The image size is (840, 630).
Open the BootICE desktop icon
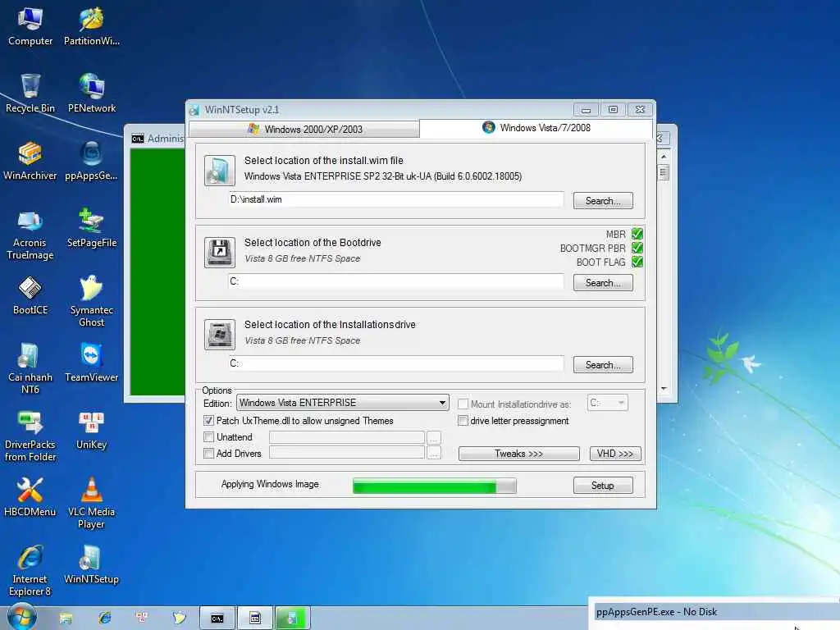tap(30, 295)
